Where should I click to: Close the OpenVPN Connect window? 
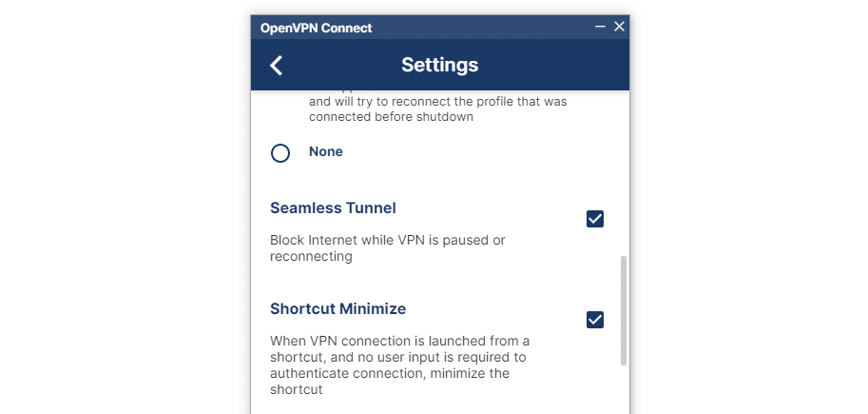tap(619, 27)
